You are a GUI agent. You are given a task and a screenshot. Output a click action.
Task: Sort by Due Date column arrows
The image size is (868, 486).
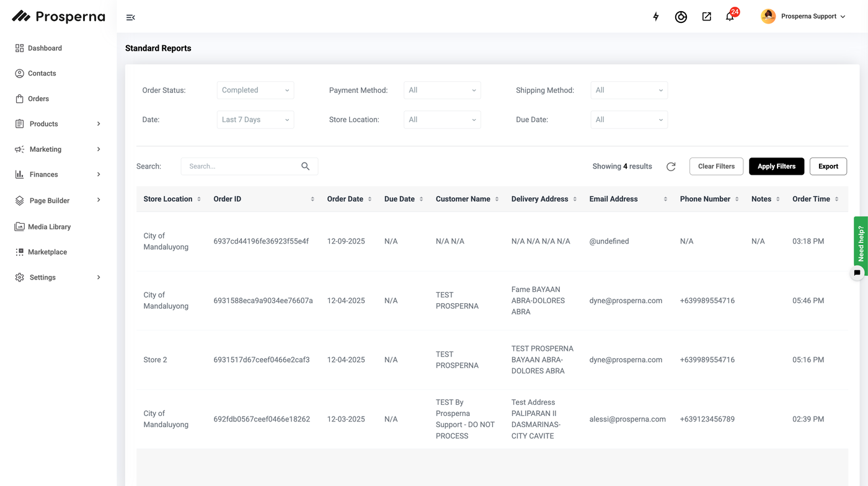tap(421, 199)
